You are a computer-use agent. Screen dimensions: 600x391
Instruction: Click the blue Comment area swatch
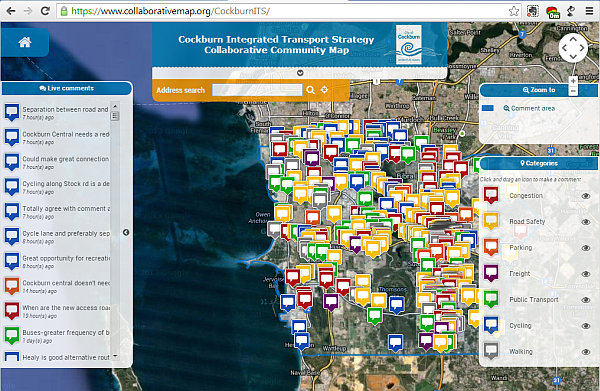[487, 108]
